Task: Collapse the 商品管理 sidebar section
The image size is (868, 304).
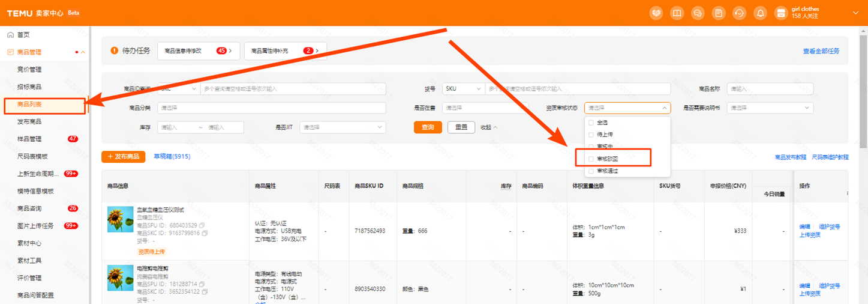Action: (x=83, y=52)
